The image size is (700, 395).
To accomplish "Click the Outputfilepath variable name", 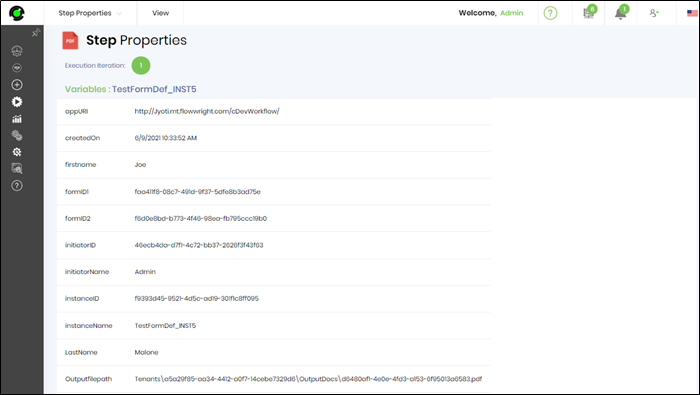I will [88, 379].
